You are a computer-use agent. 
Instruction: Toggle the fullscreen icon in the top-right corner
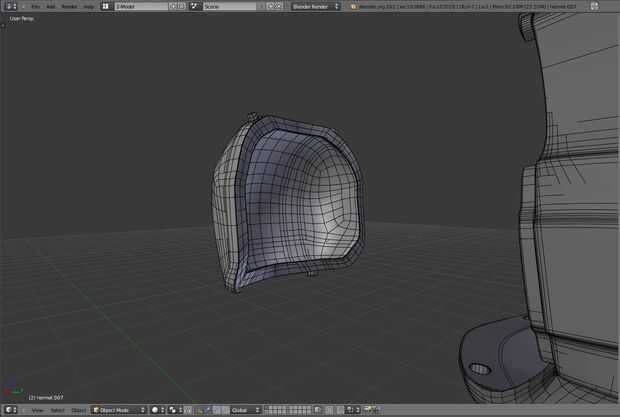(594, 6)
